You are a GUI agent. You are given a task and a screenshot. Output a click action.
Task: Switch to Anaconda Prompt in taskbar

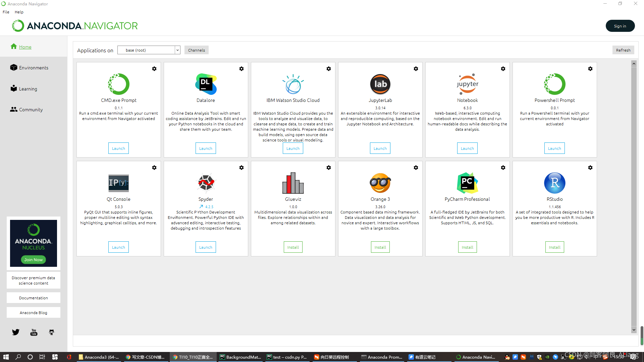coord(382,357)
